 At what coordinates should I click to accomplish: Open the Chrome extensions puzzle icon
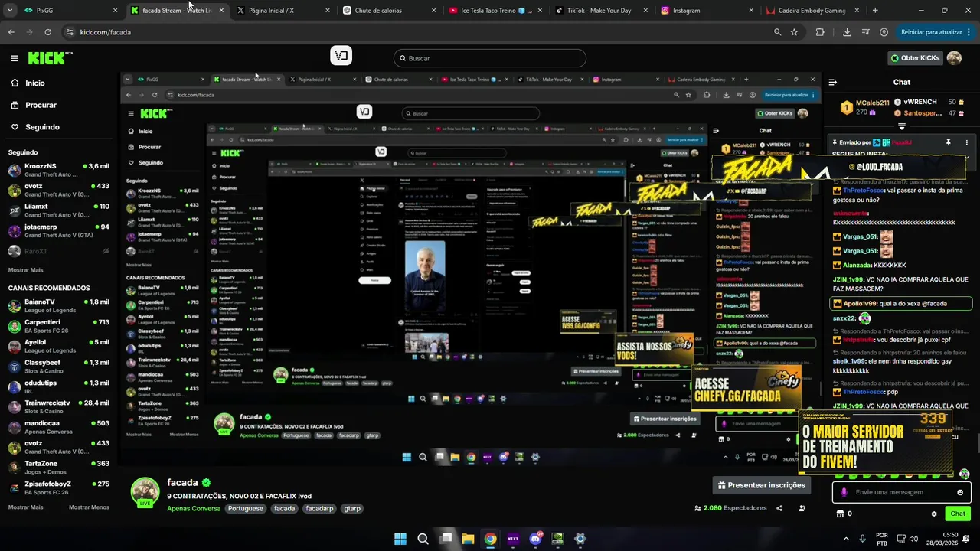820,32
